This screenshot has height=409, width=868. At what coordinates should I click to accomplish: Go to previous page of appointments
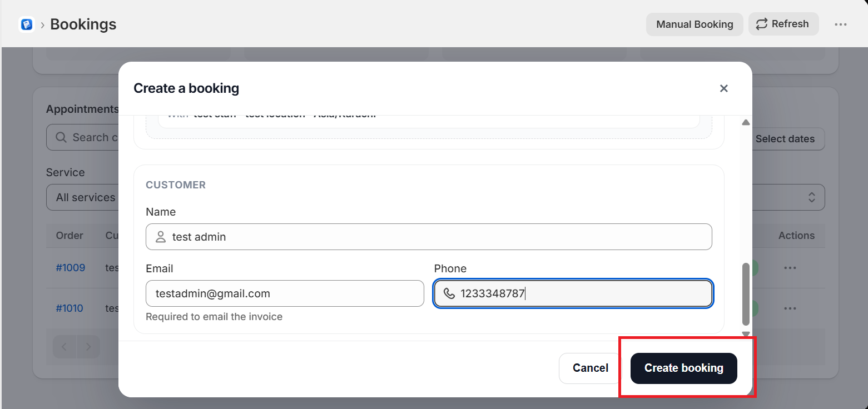click(65, 347)
